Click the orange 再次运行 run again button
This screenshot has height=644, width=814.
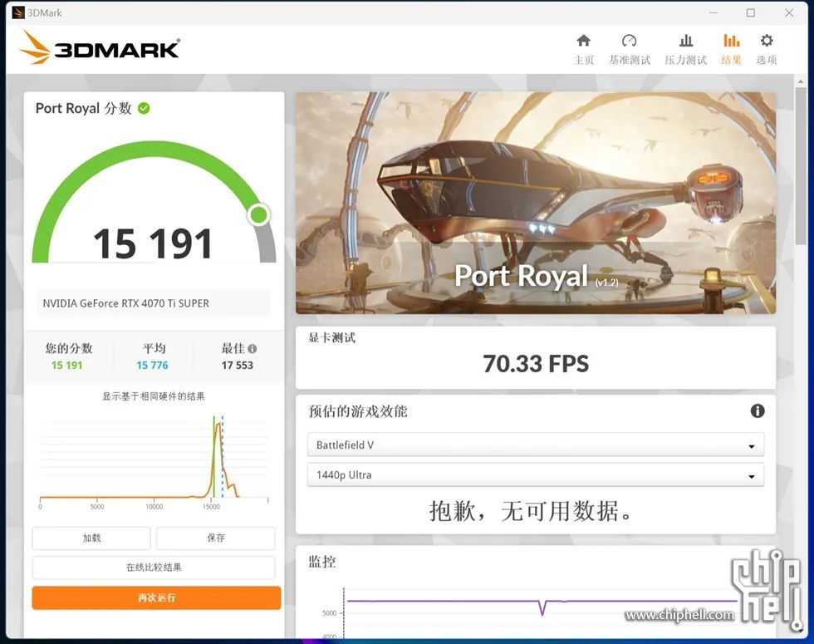click(156, 597)
